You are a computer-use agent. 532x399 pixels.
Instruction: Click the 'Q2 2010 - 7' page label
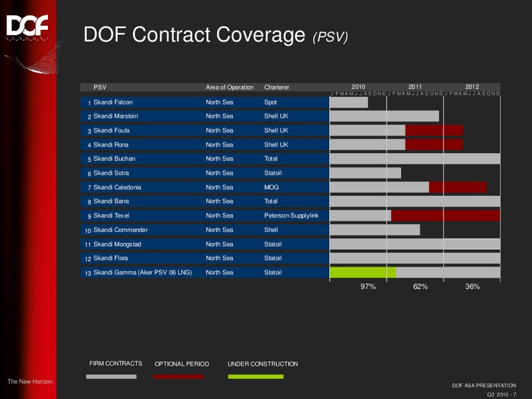click(501, 394)
